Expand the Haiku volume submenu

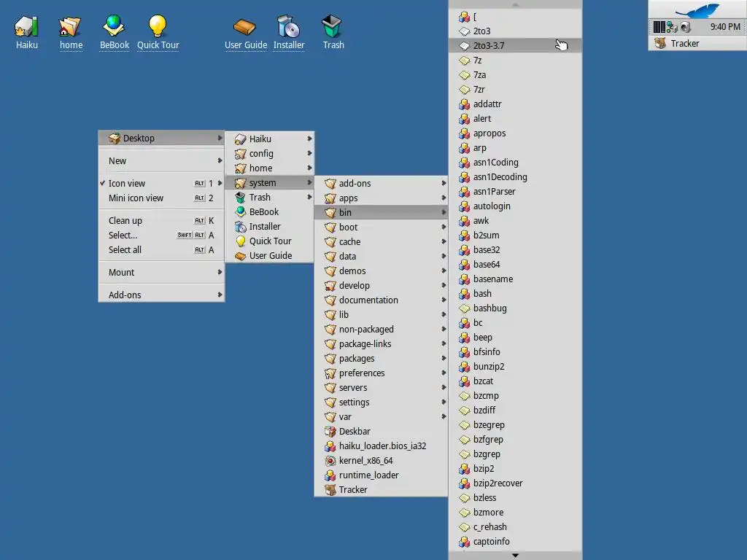click(x=270, y=139)
